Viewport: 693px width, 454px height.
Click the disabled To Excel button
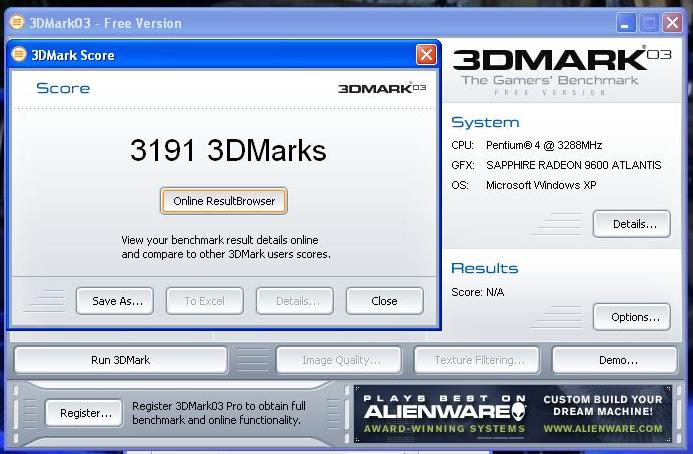click(205, 301)
